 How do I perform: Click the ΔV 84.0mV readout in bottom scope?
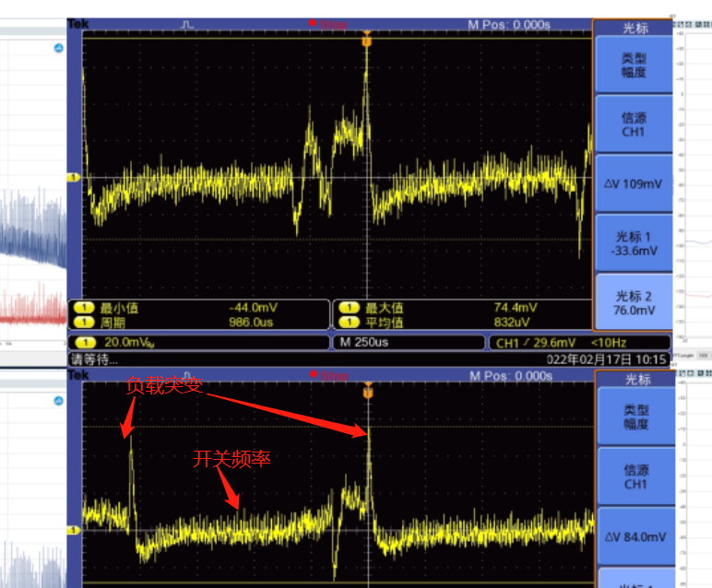635,536
